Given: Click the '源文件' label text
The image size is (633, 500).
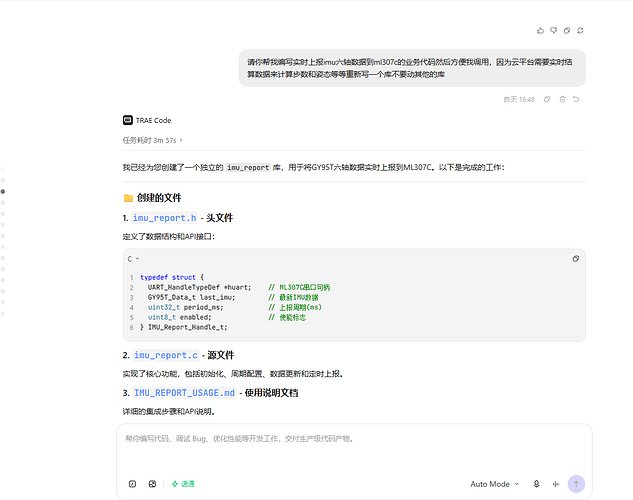Looking at the screenshot, I should 220,355.
